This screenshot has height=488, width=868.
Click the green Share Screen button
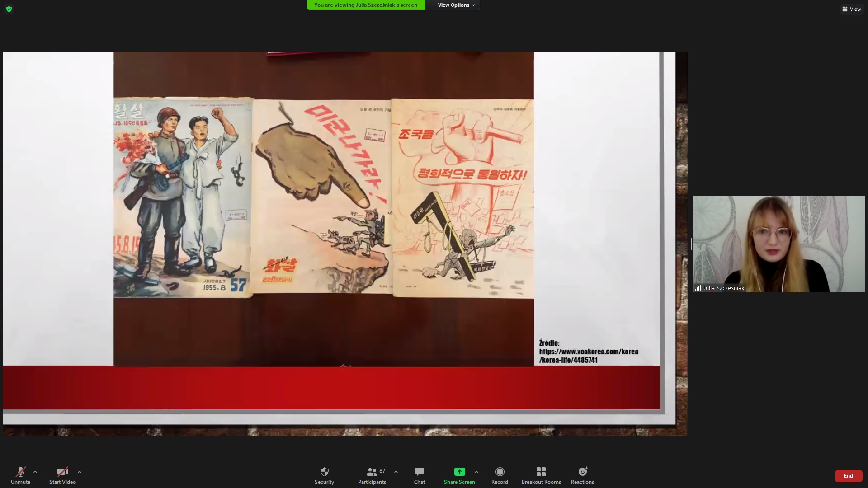point(459,475)
